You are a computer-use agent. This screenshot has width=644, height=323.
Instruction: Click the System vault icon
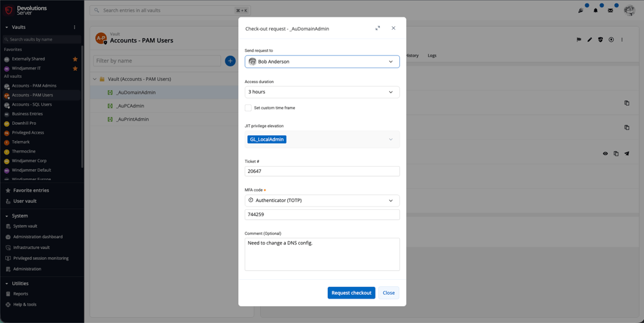click(8, 226)
